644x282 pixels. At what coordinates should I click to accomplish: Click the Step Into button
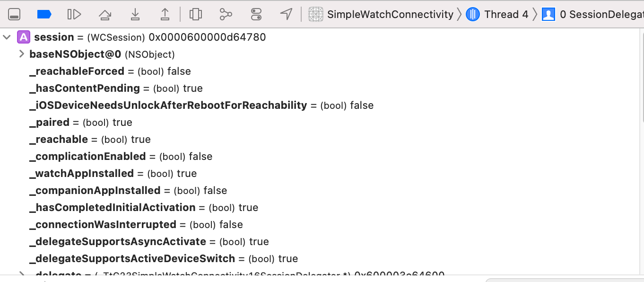pyautogui.click(x=135, y=15)
